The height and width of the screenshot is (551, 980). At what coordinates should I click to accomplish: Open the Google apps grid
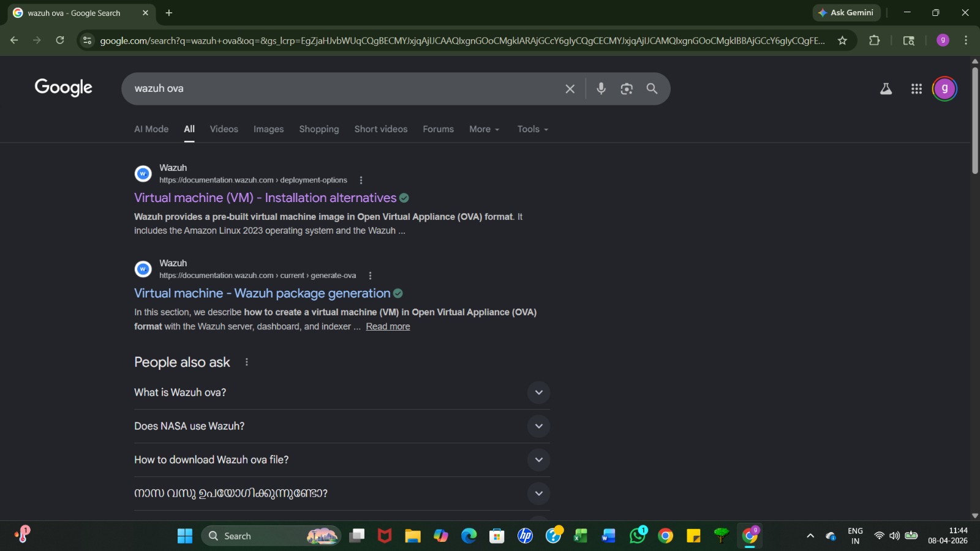[916, 89]
